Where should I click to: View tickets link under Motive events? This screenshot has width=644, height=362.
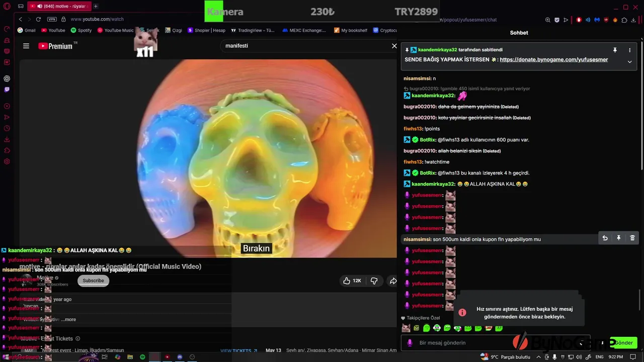[x=239, y=351]
